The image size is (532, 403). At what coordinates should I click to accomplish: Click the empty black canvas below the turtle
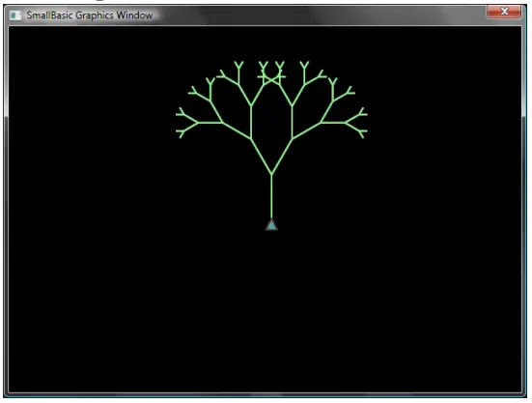[271, 305]
